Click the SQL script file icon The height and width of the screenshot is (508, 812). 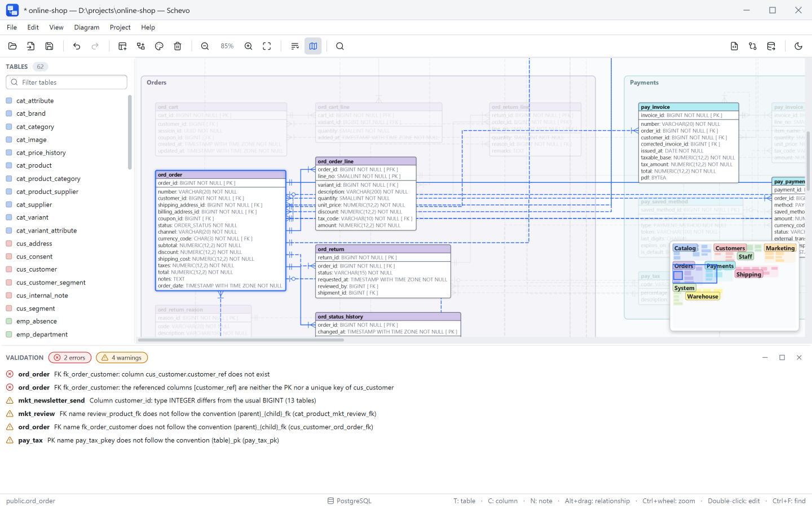coord(734,46)
